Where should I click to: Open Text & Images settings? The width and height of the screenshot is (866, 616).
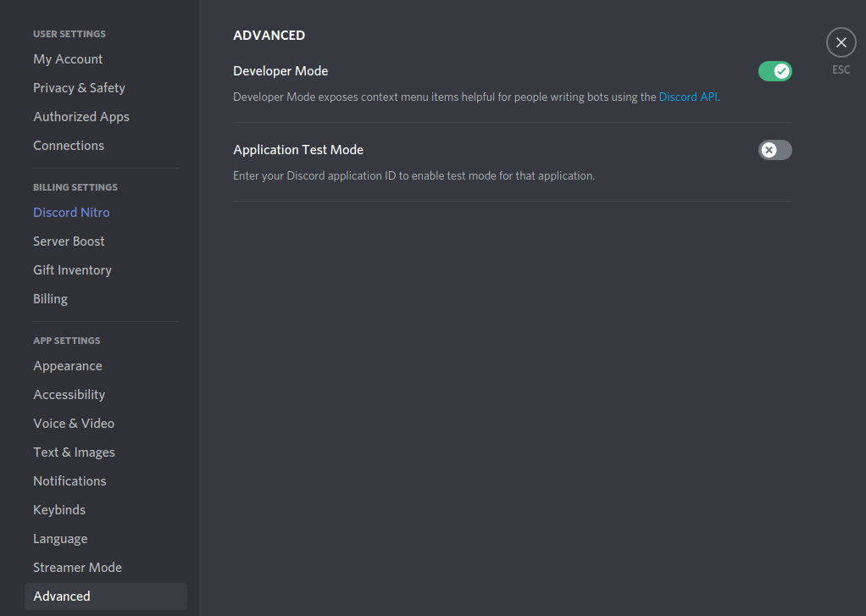tap(74, 452)
